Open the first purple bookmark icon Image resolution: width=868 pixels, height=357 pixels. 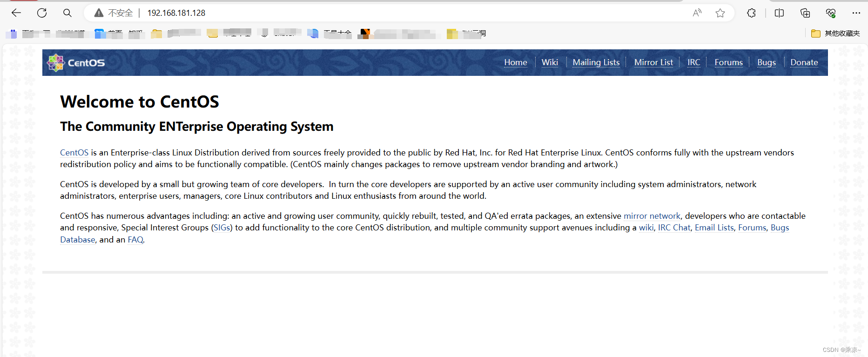pyautogui.click(x=13, y=34)
